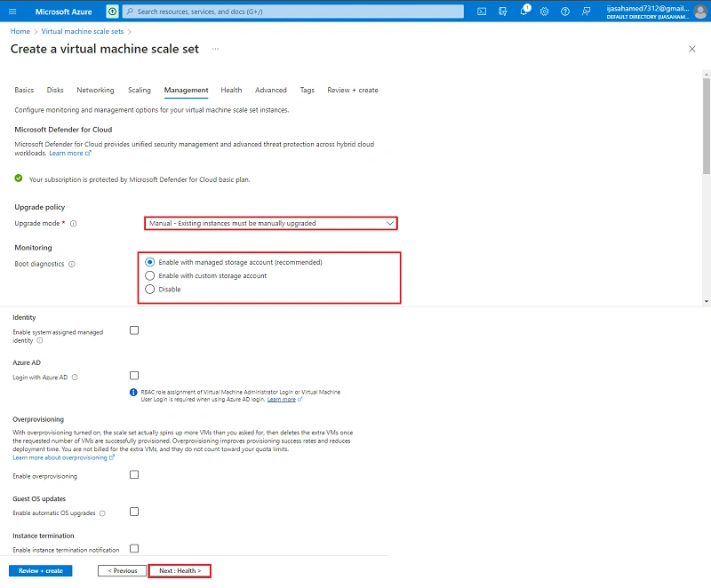Show info tooltip for Login with Azure AD
Viewport: 711px width, 588px height.
pos(75,377)
